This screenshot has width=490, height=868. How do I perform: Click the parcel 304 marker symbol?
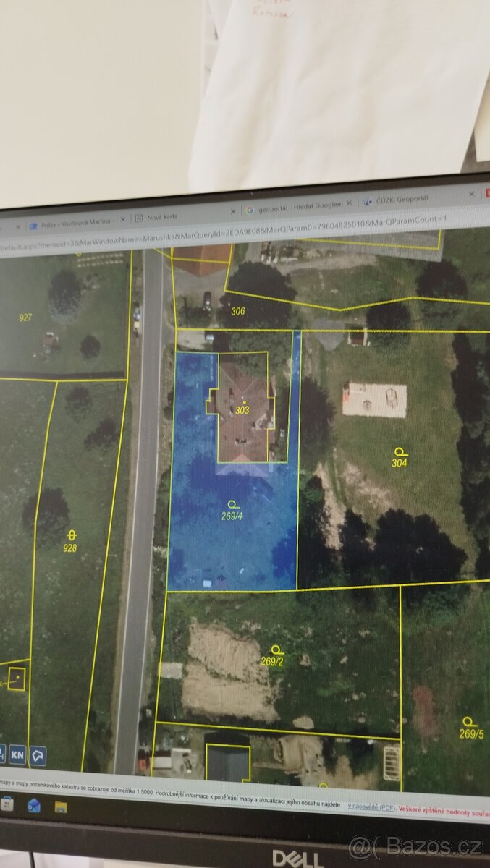(x=400, y=451)
